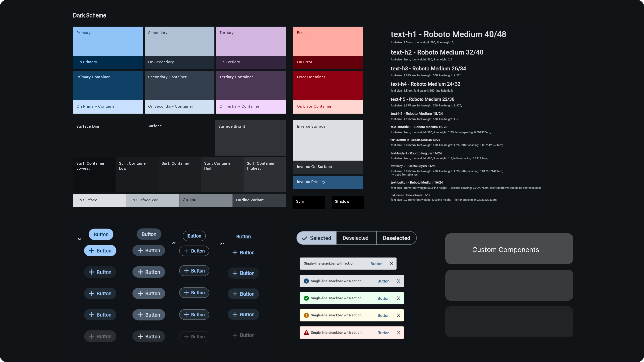Screen dimensions: 644x362
Task: Dismiss the info snackbar with X icon
Action: pos(398,281)
